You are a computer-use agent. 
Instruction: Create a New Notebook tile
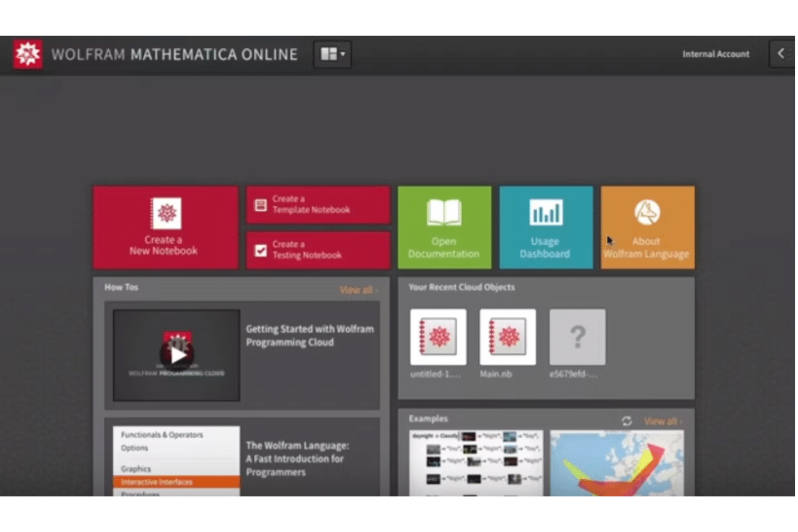pos(166,227)
